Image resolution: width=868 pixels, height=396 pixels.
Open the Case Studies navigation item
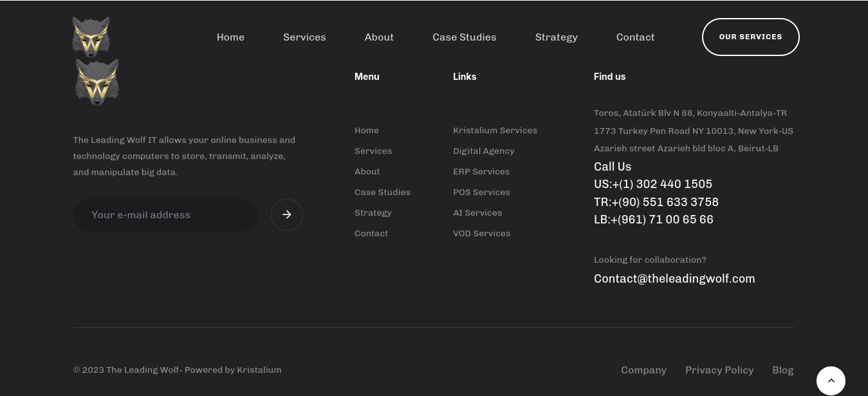[464, 37]
